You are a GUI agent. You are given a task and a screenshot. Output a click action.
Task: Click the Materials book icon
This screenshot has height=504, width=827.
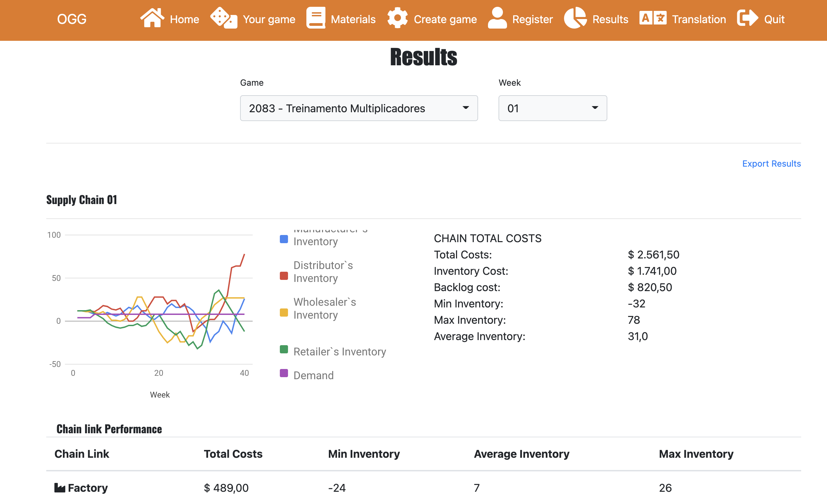316,18
